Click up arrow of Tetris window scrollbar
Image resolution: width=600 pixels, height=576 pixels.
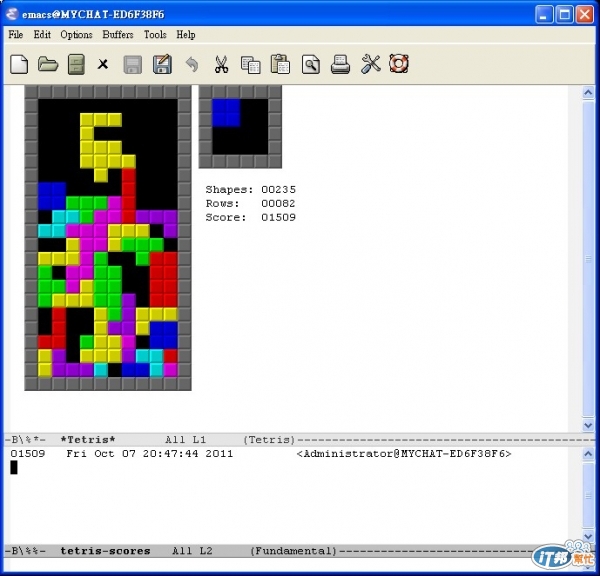pyautogui.click(x=588, y=93)
